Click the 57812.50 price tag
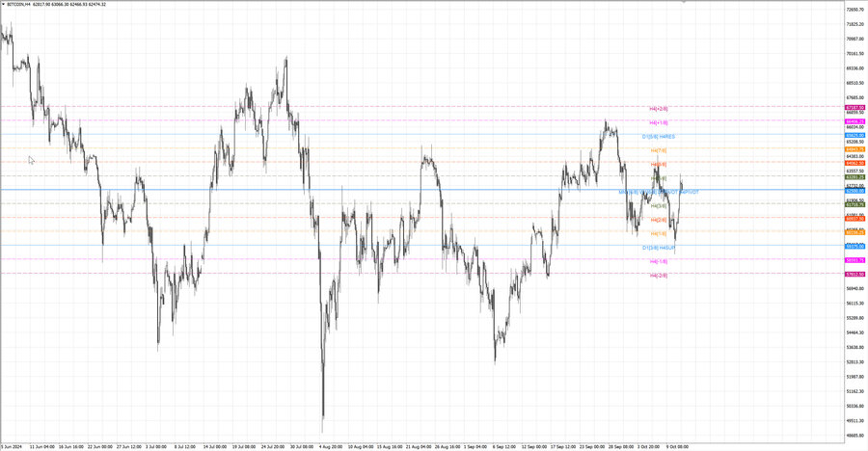868x451 pixels. coord(855,274)
